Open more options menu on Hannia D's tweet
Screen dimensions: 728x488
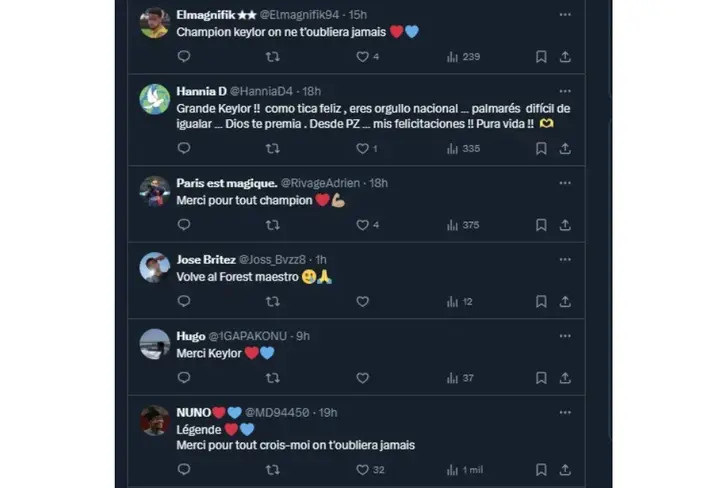[x=565, y=91]
